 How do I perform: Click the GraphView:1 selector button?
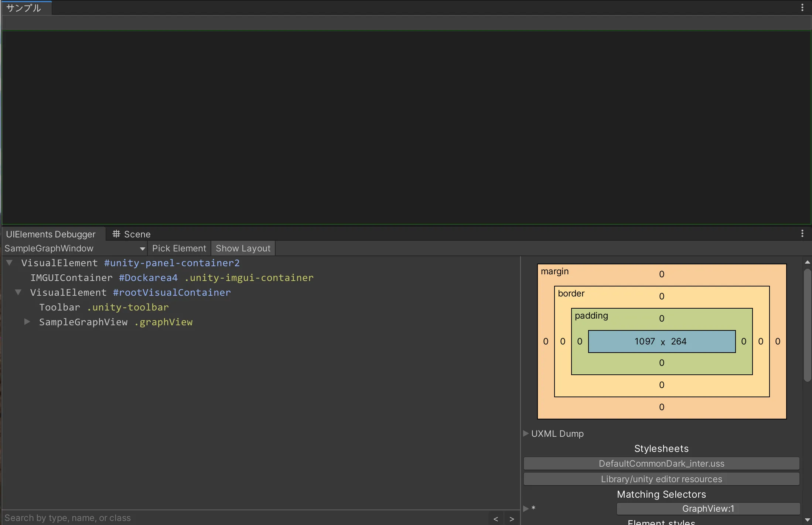click(708, 508)
